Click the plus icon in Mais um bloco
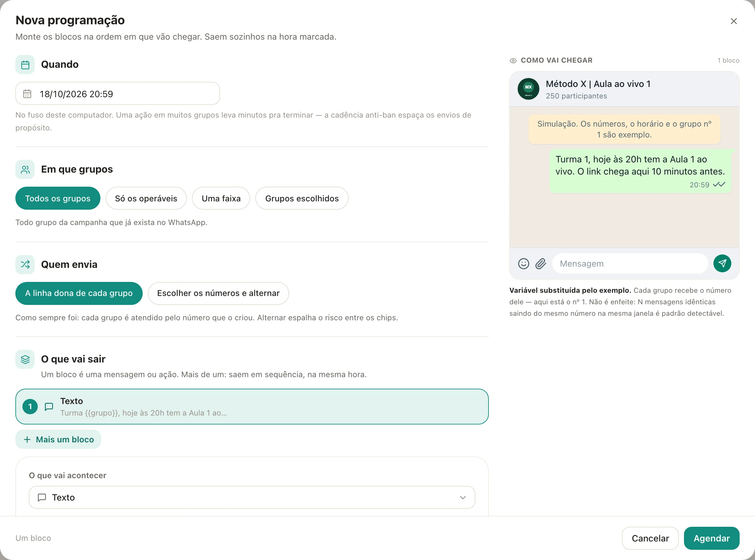Screen dimensions: 755x560 coord(27,439)
